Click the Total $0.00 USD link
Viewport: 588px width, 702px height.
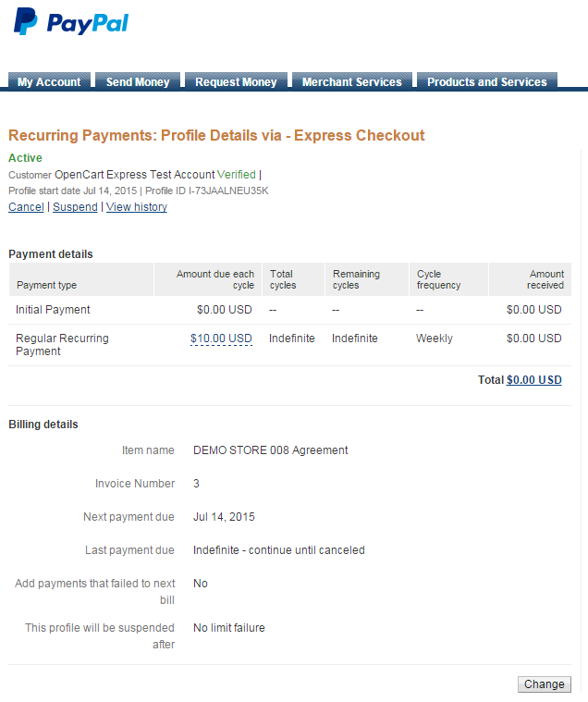(533, 380)
